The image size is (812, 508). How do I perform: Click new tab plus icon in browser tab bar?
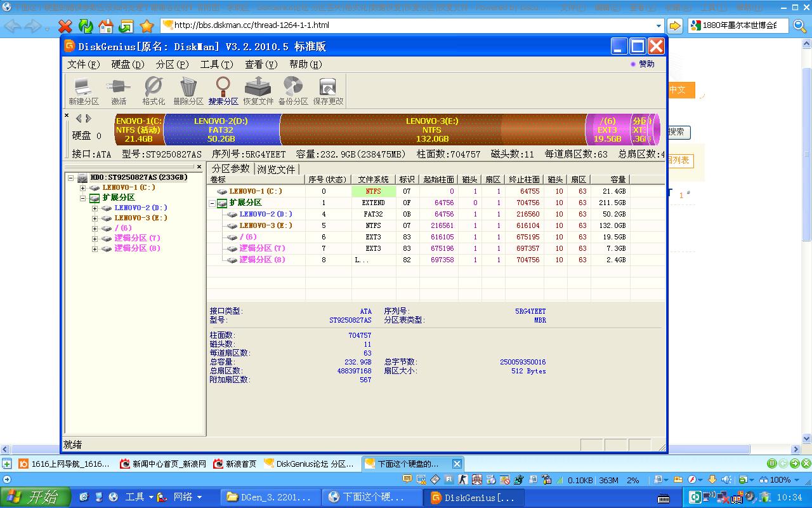pos(7,464)
